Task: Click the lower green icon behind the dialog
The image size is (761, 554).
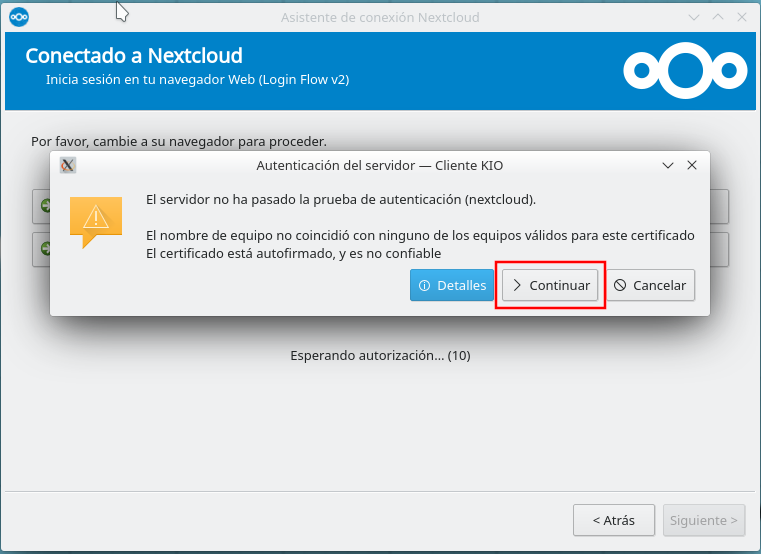Action: (44, 248)
